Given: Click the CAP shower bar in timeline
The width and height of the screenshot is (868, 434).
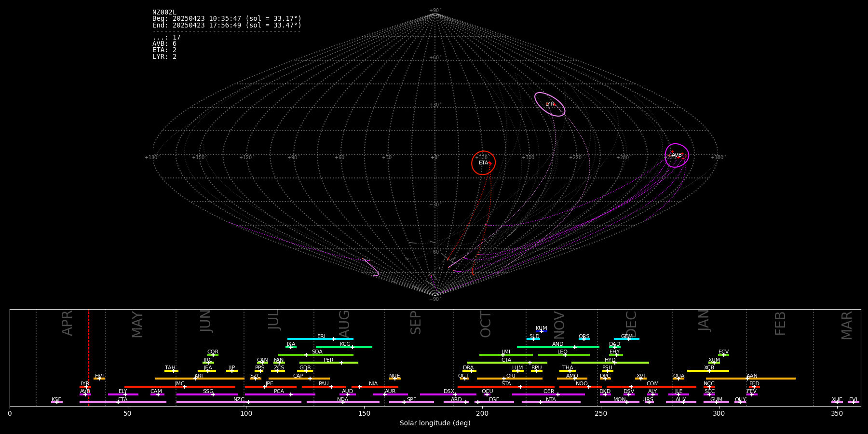Looking at the screenshot, I should tap(299, 379).
